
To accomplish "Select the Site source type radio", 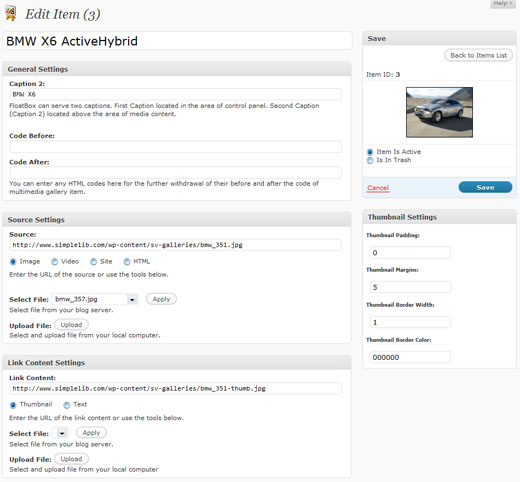I will pos(94,262).
